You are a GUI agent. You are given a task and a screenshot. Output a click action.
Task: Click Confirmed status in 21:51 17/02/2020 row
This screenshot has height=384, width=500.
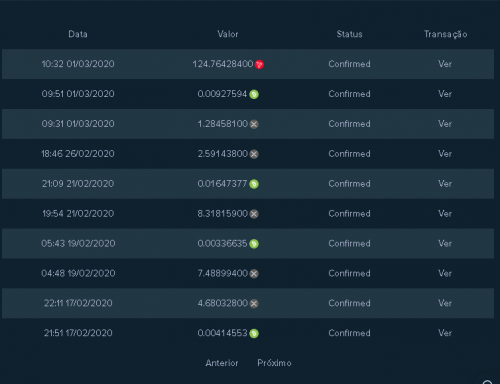pyautogui.click(x=349, y=333)
